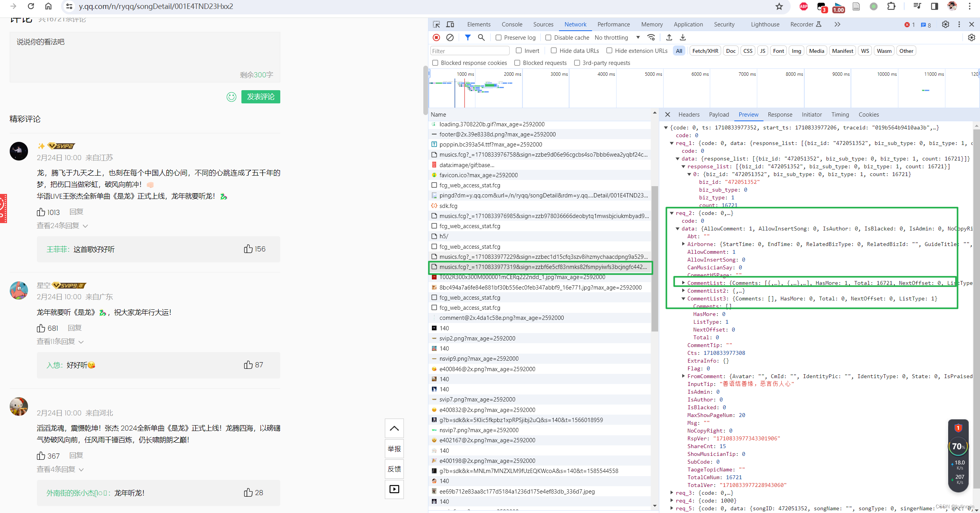980x513 pixels.
Task: Enable Preserve log checkbox
Action: click(x=498, y=38)
